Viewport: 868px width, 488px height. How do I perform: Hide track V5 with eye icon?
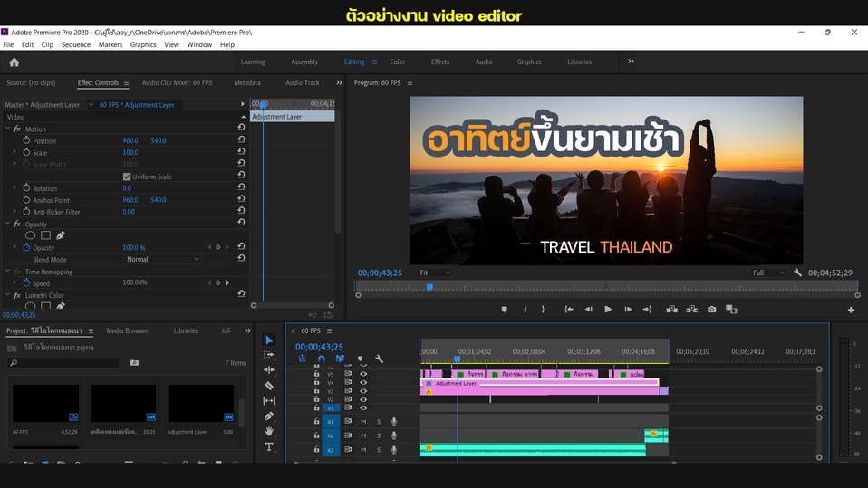point(363,374)
